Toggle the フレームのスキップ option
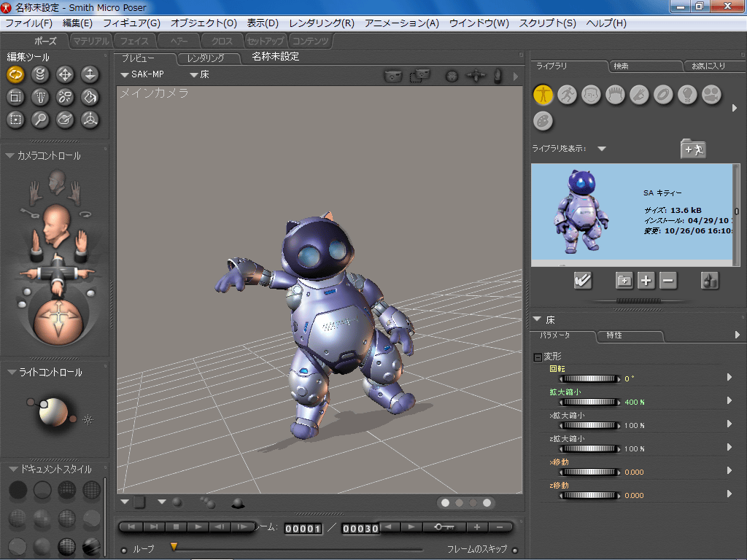The width and height of the screenshot is (747, 560). coord(515,550)
